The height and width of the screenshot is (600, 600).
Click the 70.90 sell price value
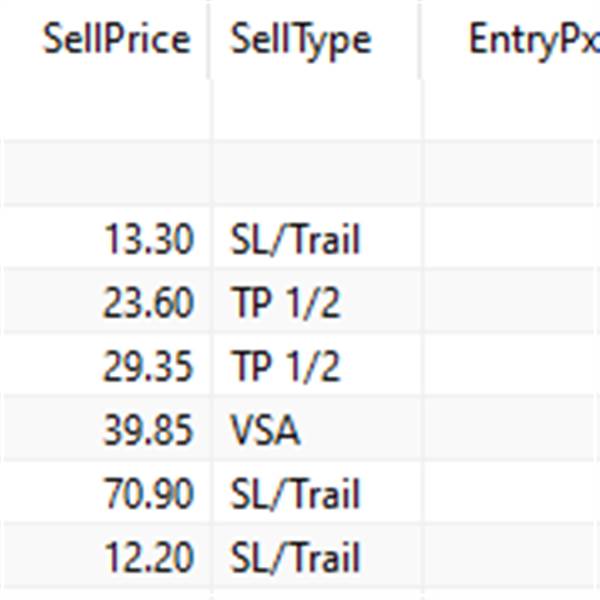click(x=147, y=495)
